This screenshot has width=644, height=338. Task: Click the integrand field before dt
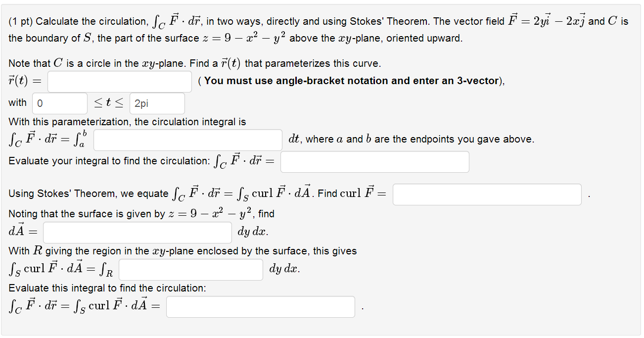(x=188, y=140)
